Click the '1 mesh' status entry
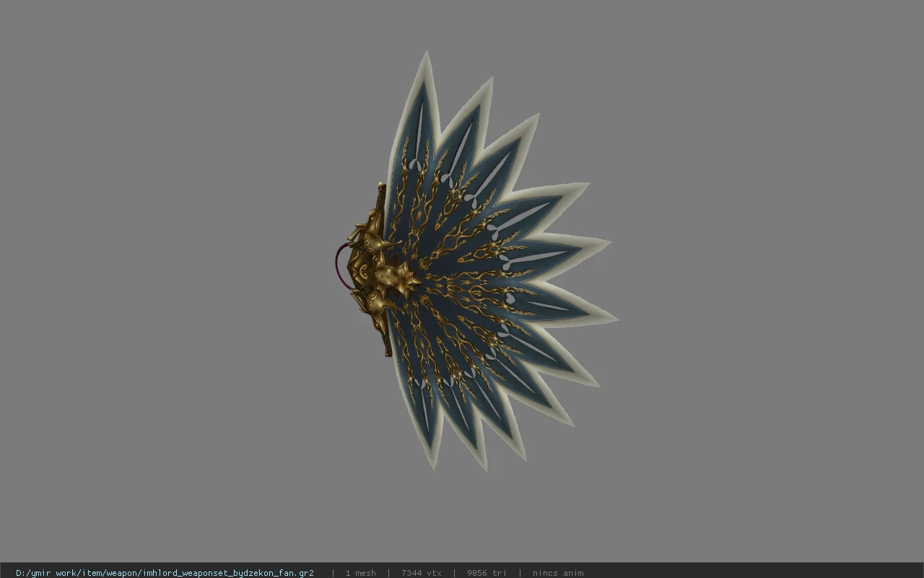The height and width of the screenshot is (578, 924). tap(360, 573)
